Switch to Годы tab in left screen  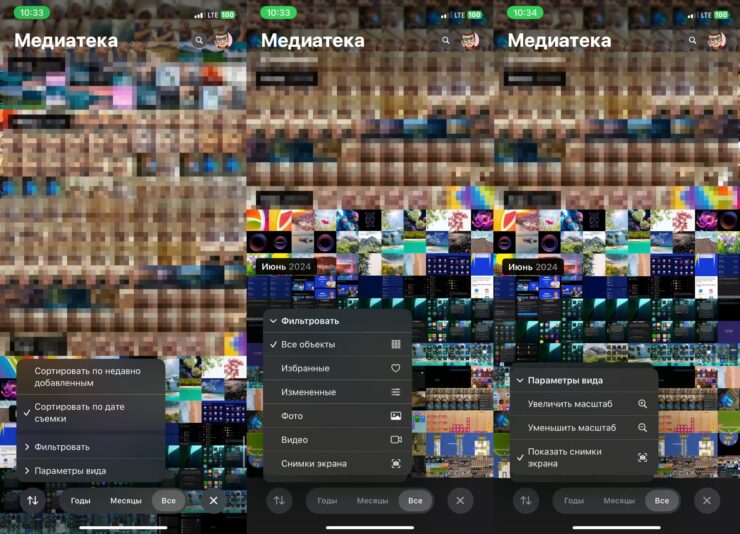tap(81, 501)
